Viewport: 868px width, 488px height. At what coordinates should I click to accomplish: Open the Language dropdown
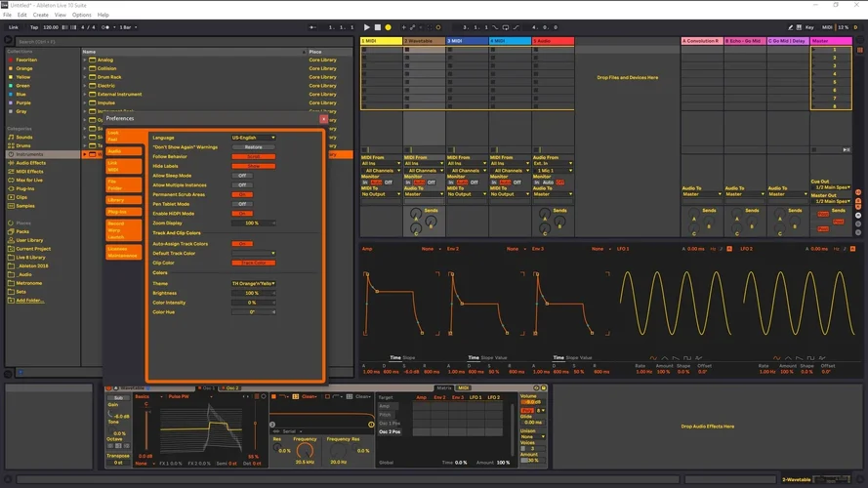(x=253, y=138)
